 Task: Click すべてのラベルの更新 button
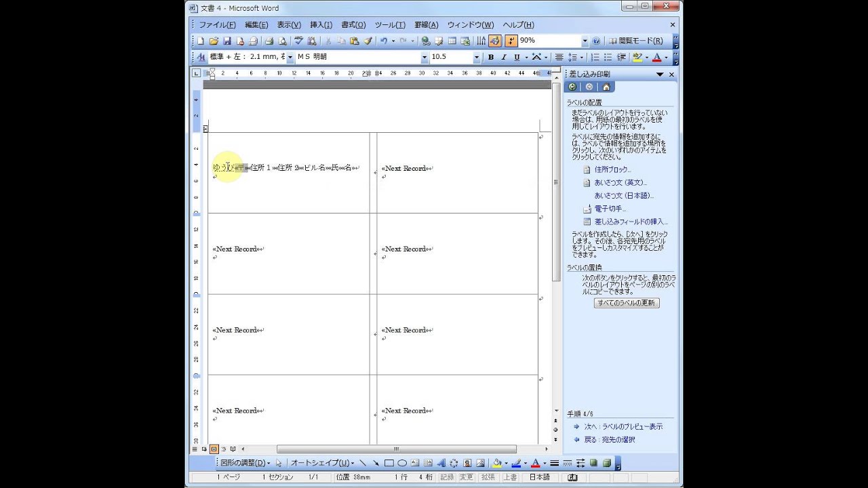click(x=627, y=303)
